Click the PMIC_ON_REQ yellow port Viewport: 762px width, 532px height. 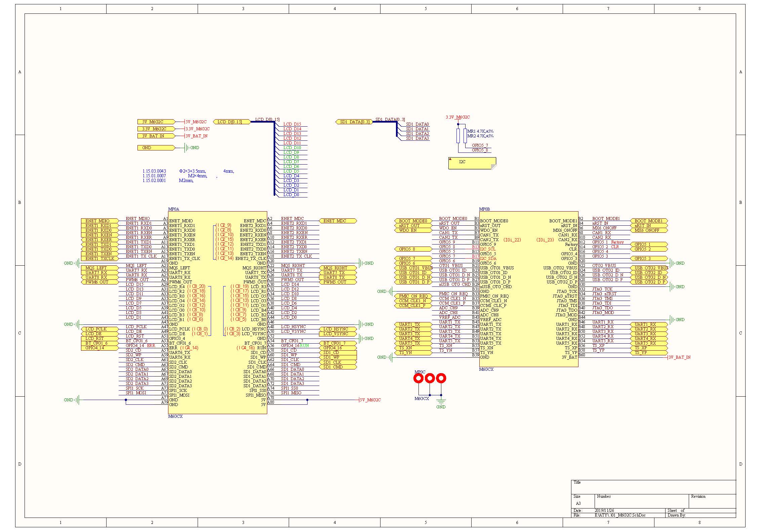(x=413, y=296)
